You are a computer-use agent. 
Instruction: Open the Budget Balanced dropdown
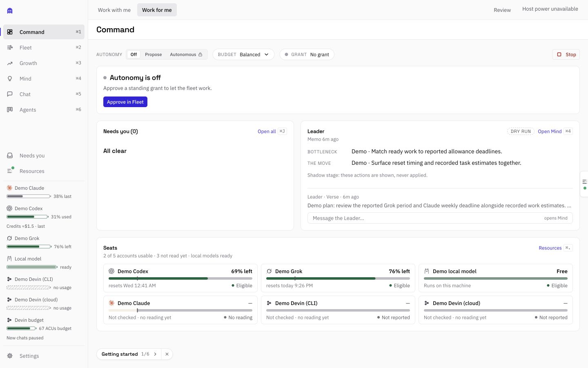(x=243, y=54)
